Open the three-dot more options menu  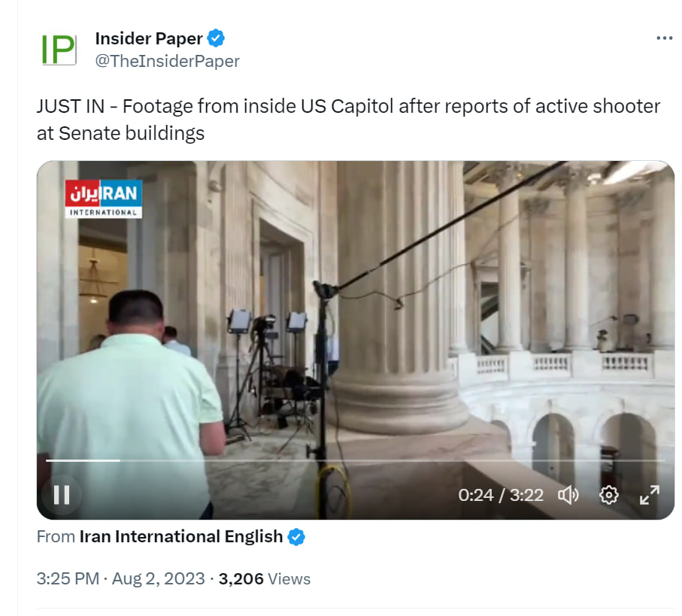click(665, 38)
